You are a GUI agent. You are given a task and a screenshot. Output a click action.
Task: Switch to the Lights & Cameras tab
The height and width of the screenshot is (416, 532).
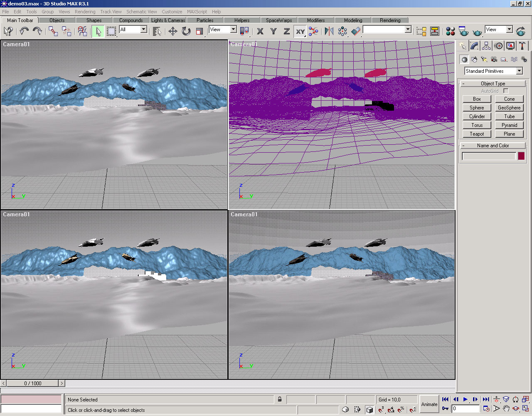(x=168, y=20)
